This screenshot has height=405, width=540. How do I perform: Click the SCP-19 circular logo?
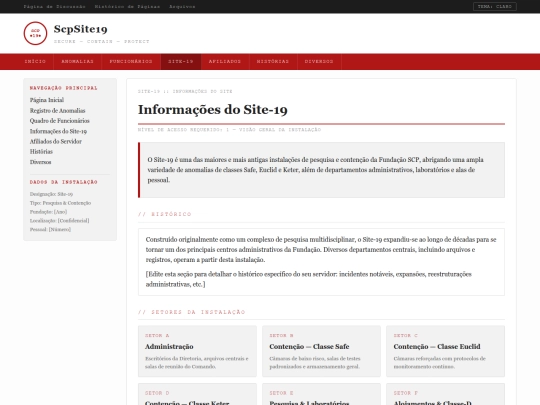click(x=35, y=33)
